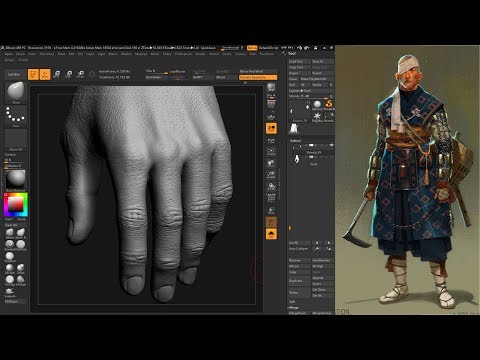Toggle the Floor grid button
This screenshot has width=480, height=360.
(271, 117)
